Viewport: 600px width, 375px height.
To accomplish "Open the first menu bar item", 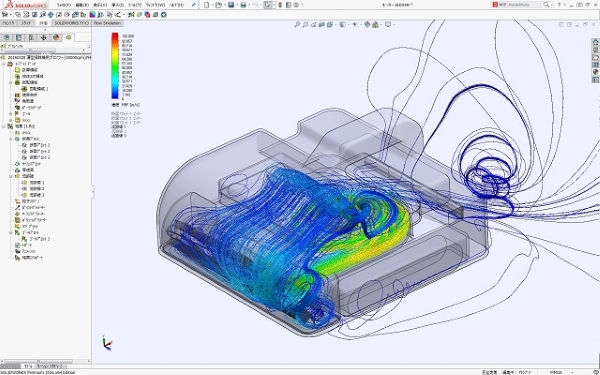I will 64,5.
